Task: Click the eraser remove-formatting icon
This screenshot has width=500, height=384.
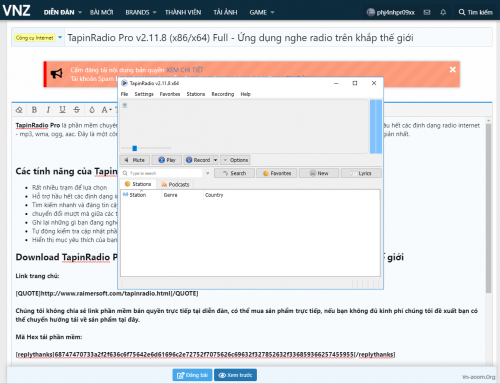Action: pyautogui.click(x=19, y=110)
